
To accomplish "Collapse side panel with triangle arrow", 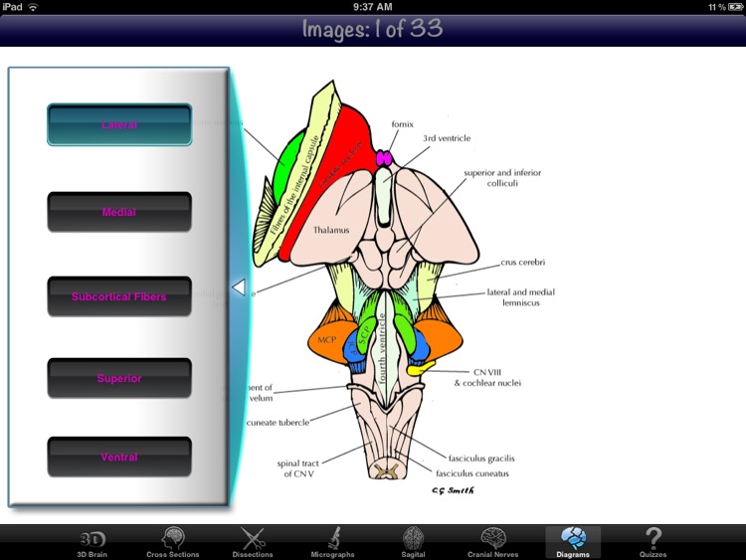I will click(x=239, y=287).
